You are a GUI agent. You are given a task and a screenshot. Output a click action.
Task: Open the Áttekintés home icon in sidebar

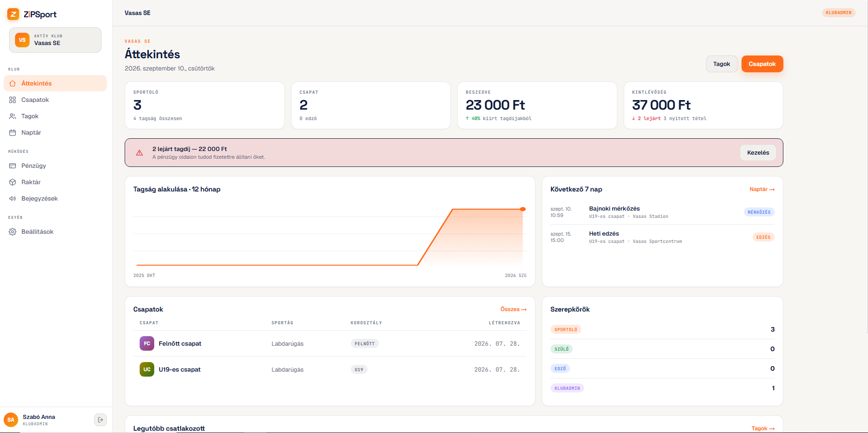click(13, 83)
